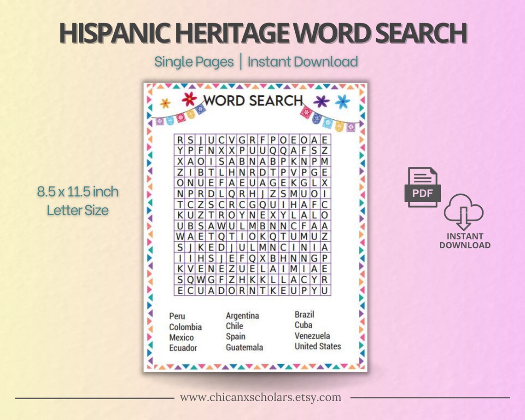
Task: Open the Single Pages section
Action: [194, 61]
